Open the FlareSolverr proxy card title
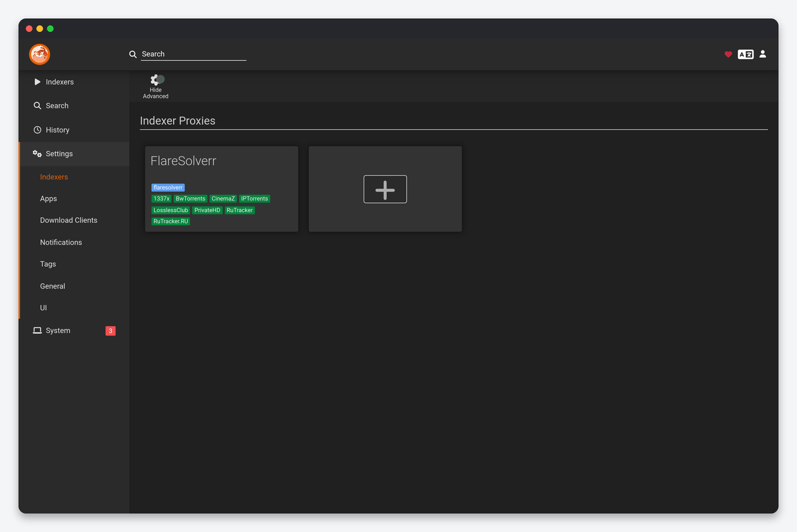797x532 pixels. click(184, 161)
